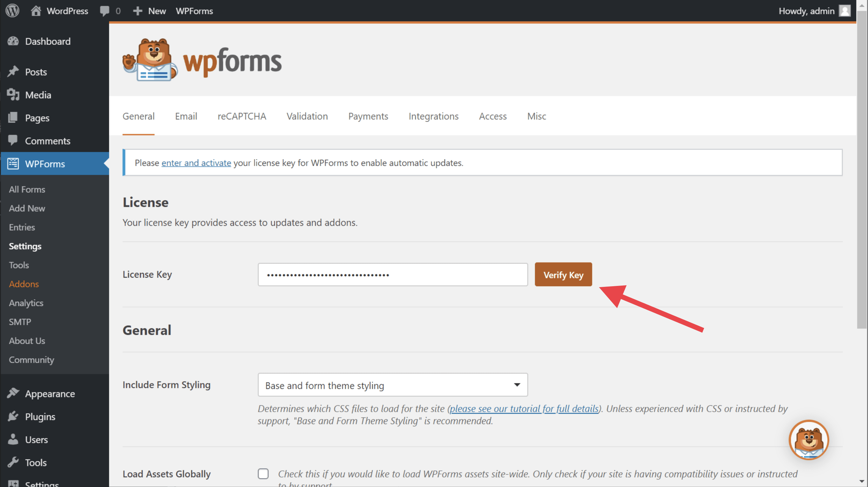Open the Misc tab
The image size is (868, 487).
536,116
